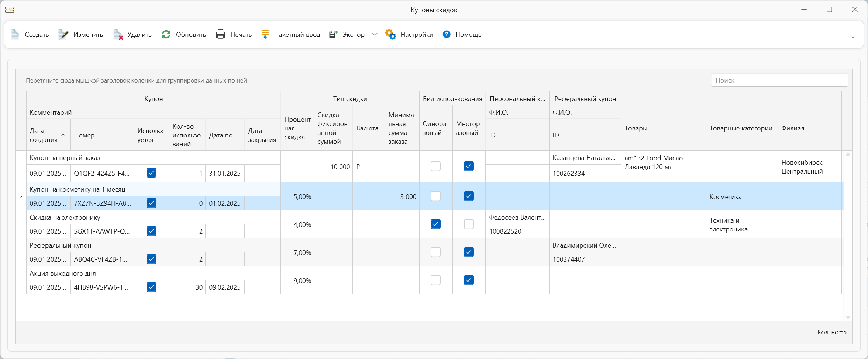This screenshot has height=359, width=868.
Task: Click the Дата по column header
Action: click(225, 135)
